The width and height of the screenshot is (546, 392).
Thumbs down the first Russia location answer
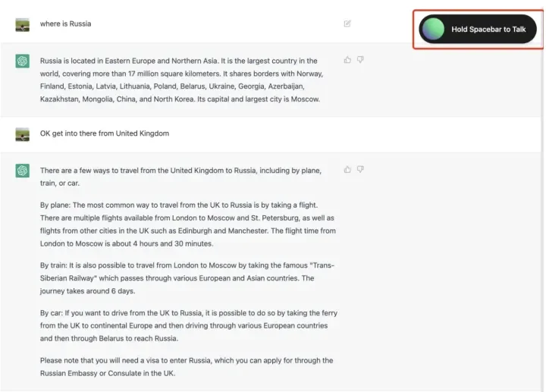click(x=360, y=60)
